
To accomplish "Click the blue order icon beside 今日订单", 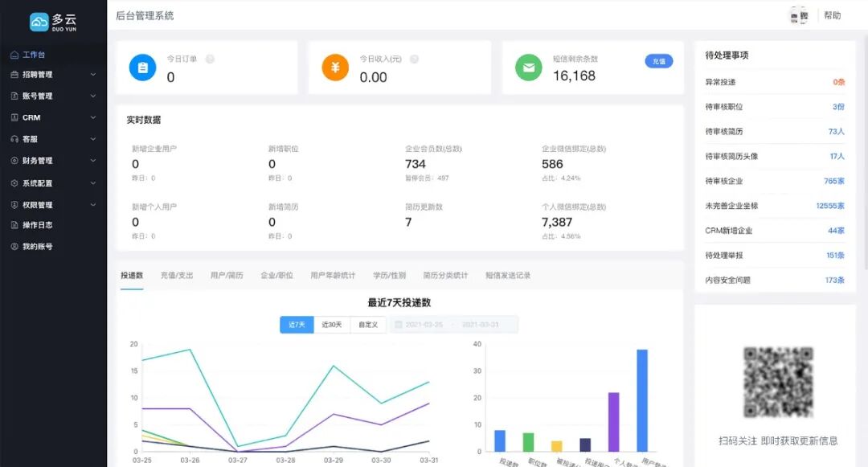I will coord(142,68).
